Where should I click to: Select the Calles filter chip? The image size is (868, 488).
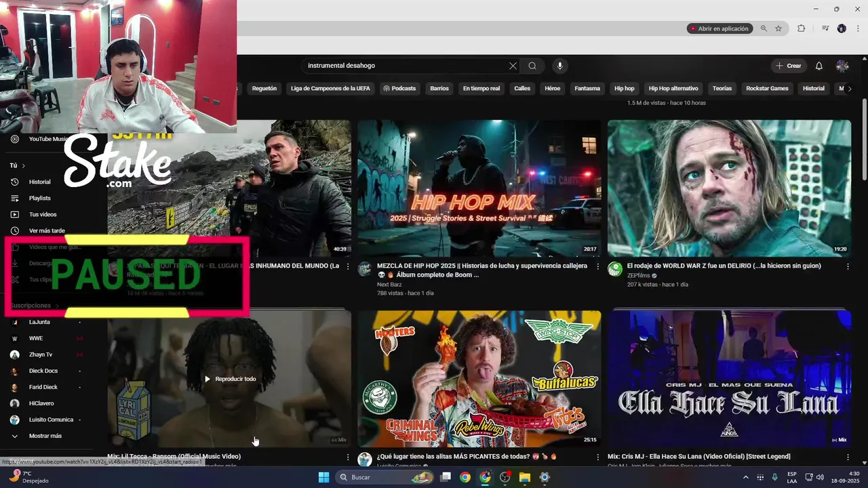(x=522, y=88)
